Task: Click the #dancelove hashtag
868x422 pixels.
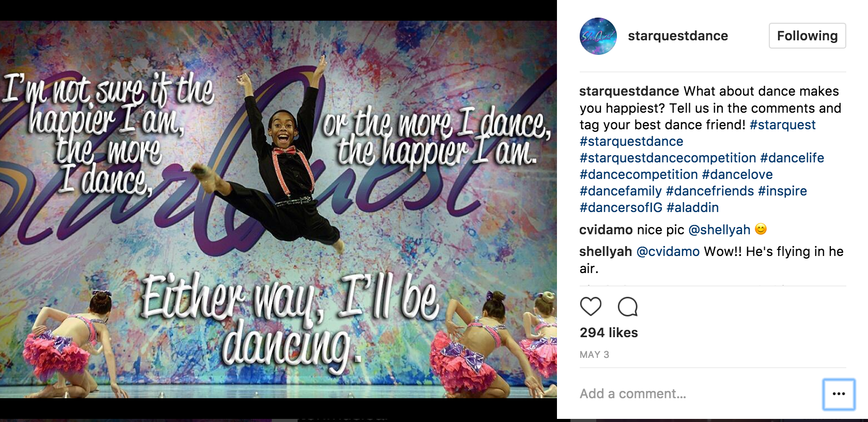Action: click(x=737, y=174)
